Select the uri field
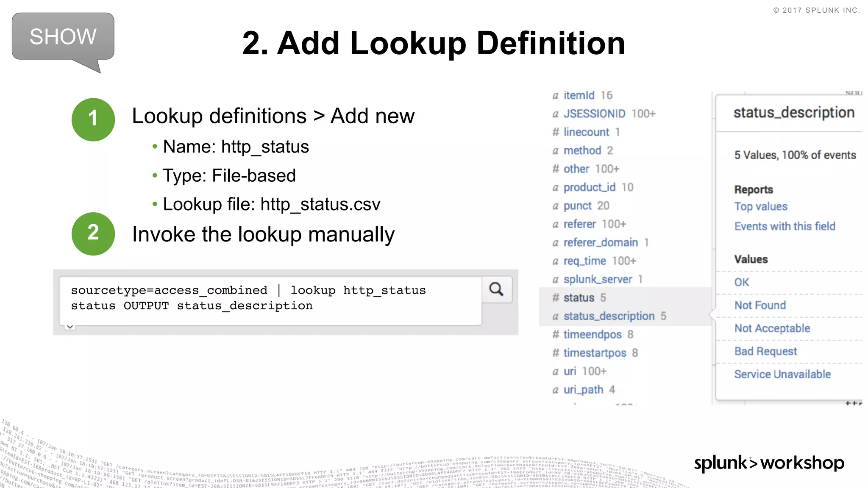Screen dimensions: 868x488 pyautogui.click(x=570, y=372)
